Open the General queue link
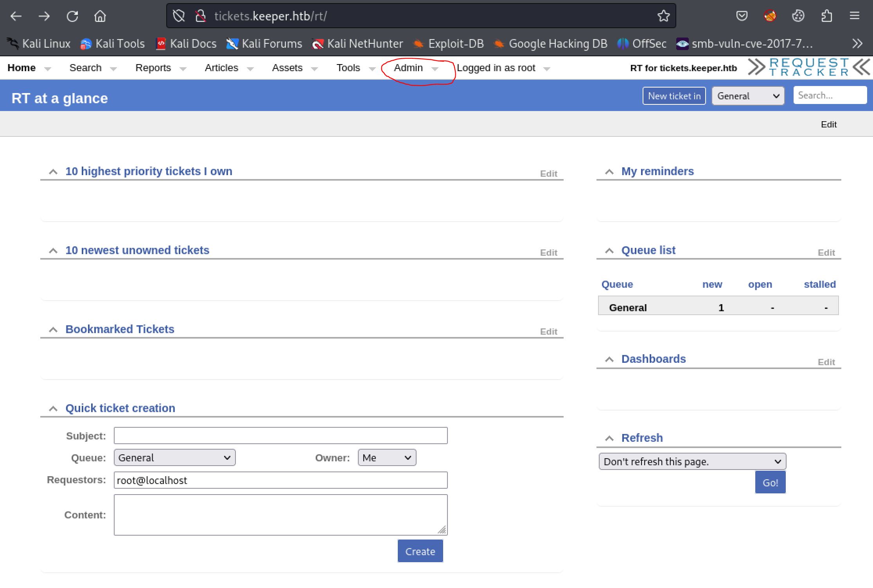 click(x=628, y=308)
